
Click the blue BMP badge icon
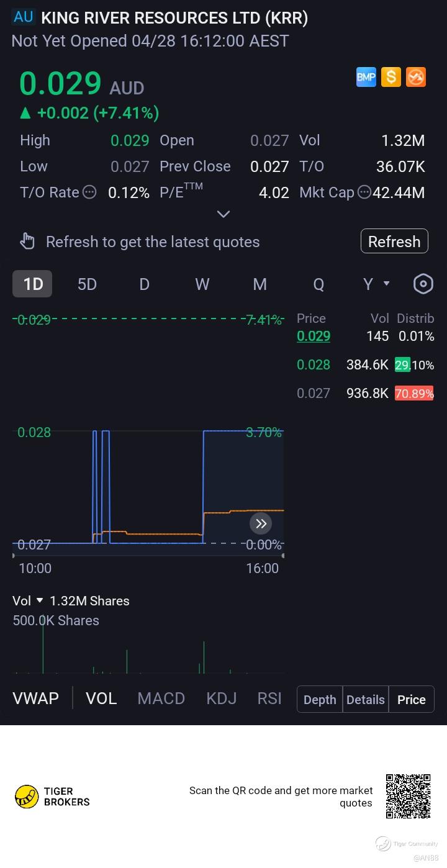[366, 77]
